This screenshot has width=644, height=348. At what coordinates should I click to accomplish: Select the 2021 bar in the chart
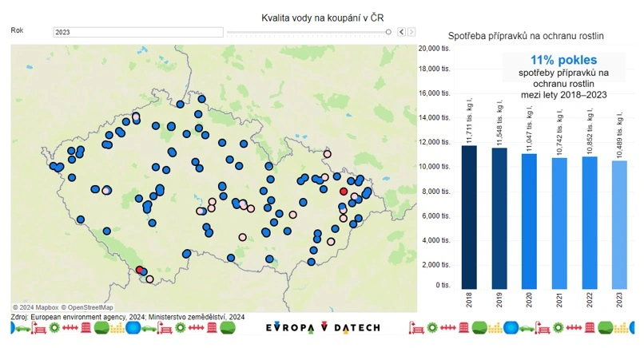coord(560,223)
